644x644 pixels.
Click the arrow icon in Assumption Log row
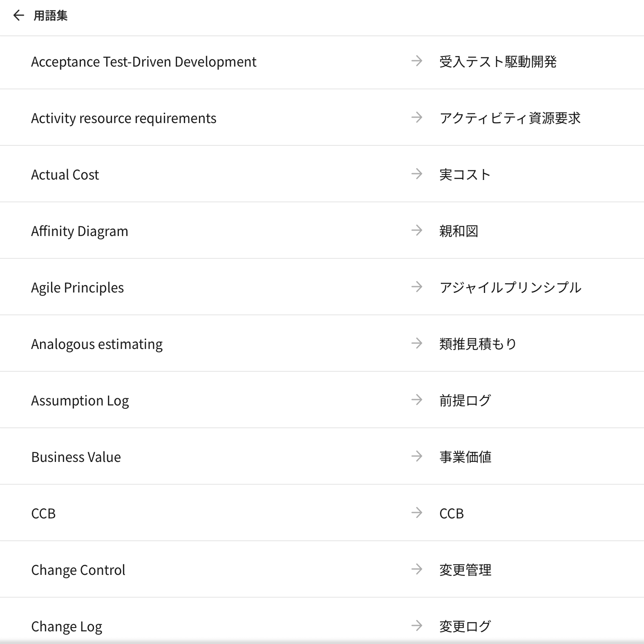[x=417, y=400]
